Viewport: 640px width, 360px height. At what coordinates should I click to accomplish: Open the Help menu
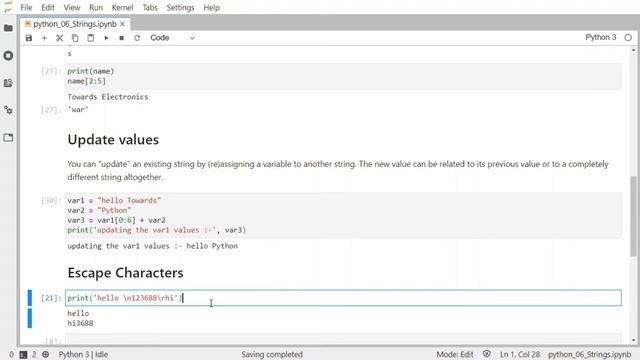211,7
